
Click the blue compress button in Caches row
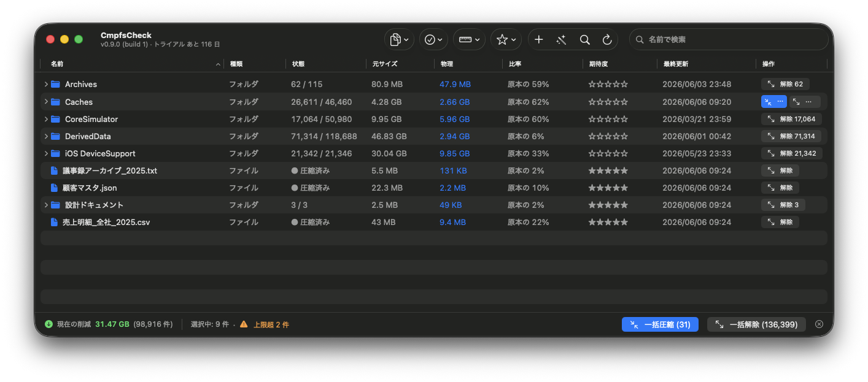[774, 102]
